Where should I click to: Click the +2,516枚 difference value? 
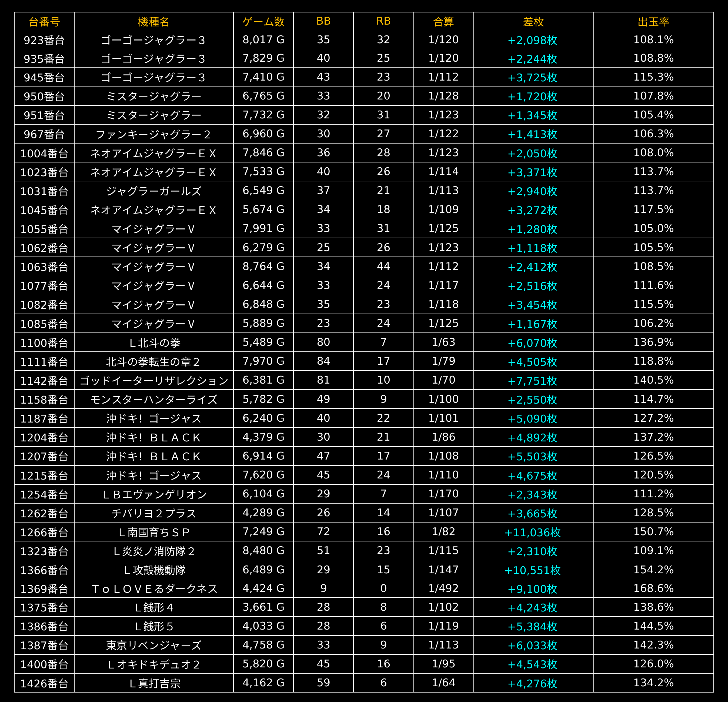(x=533, y=286)
